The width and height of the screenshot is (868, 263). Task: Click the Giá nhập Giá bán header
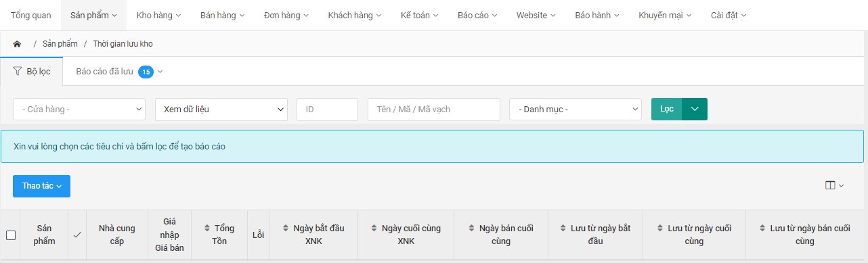pos(169,235)
